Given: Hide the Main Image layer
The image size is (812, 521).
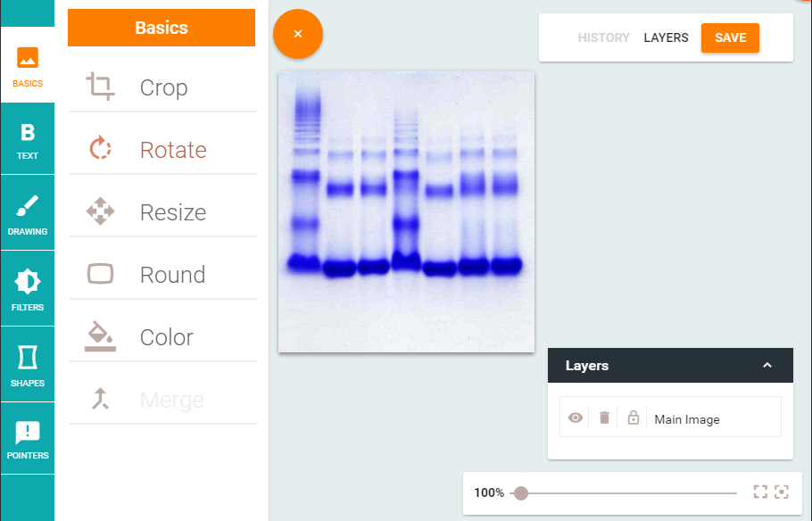Looking at the screenshot, I should tap(576, 418).
